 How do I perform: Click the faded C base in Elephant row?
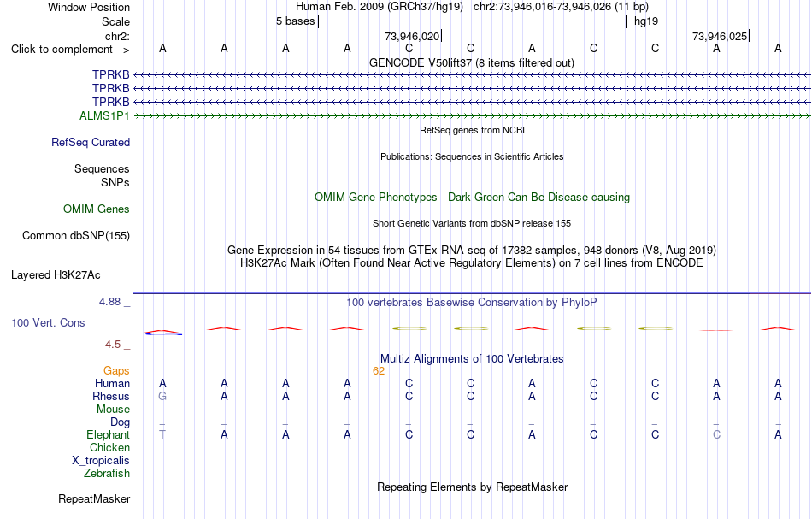click(717, 434)
